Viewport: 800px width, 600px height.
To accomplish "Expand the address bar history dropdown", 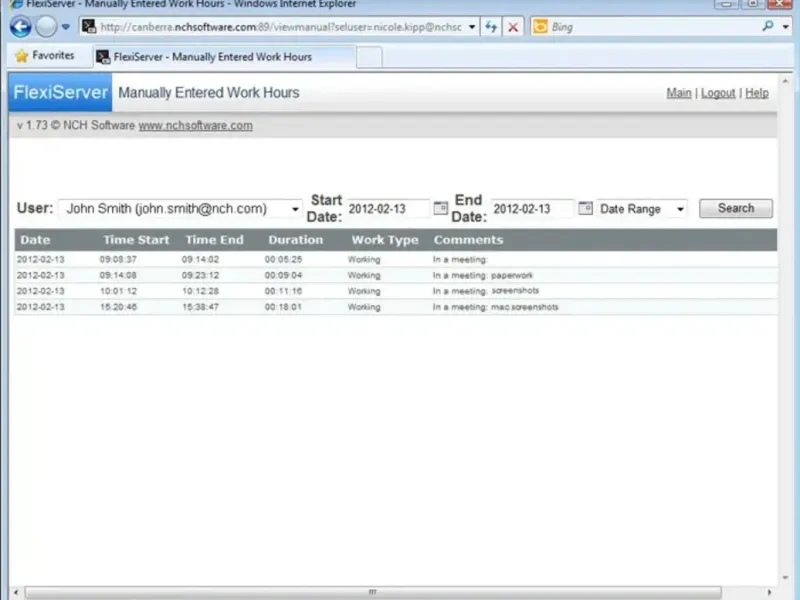I will pyautogui.click(x=472, y=27).
